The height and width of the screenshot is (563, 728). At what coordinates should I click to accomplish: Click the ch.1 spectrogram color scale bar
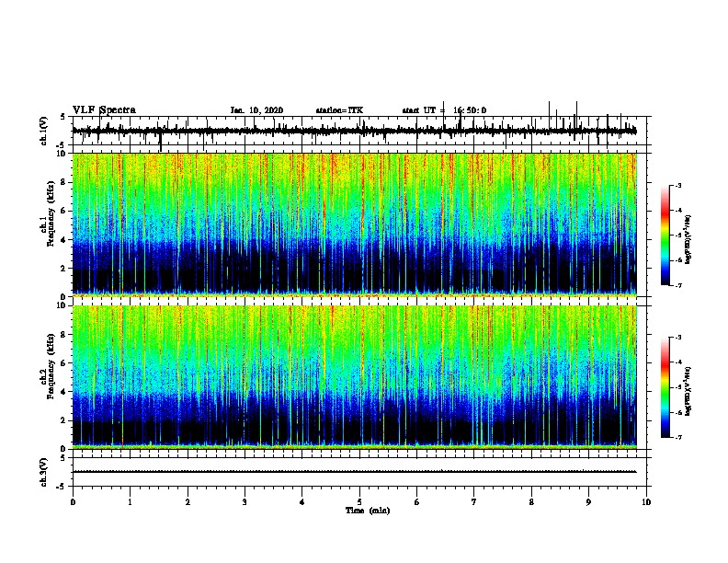(x=665, y=236)
